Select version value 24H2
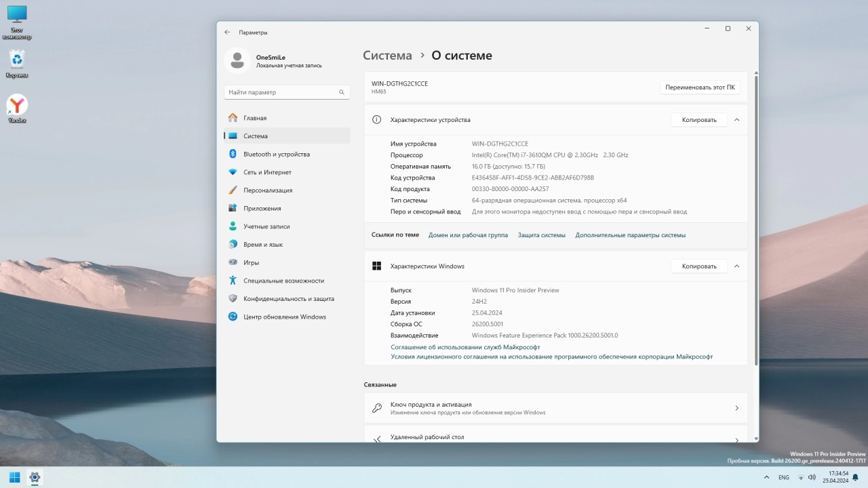 (479, 302)
